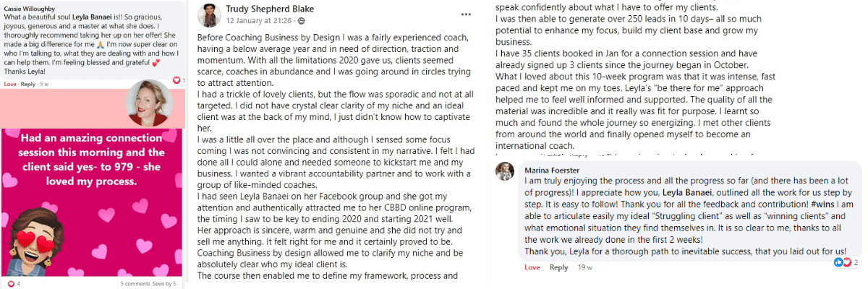Viewport: 868px width, 289px height.
Task: Click the heart reaction count below pink post
Action: tap(10, 283)
